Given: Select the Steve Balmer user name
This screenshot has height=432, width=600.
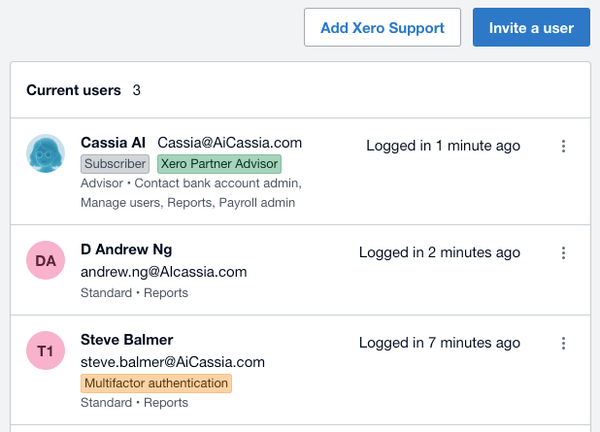Looking at the screenshot, I should click(x=127, y=340).
